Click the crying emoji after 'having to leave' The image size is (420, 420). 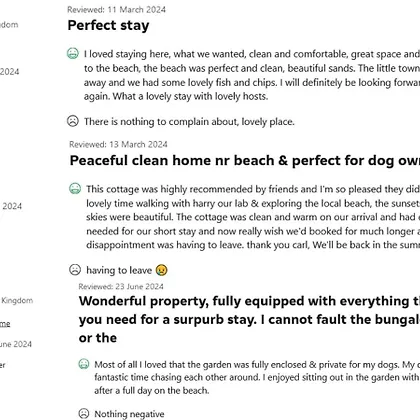[162, 270]
